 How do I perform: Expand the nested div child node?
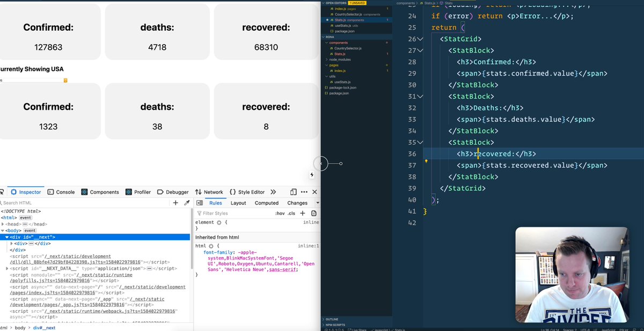[x=11, y=243]
